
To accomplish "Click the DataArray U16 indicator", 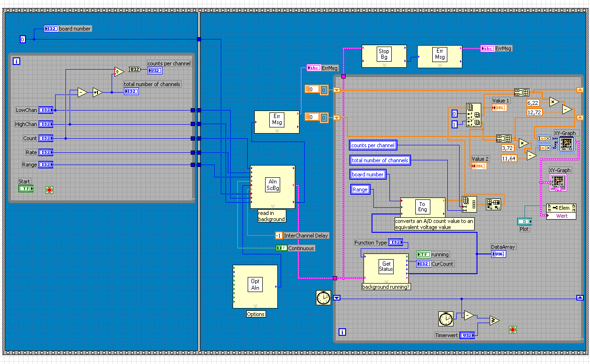I will coord(499,254).
